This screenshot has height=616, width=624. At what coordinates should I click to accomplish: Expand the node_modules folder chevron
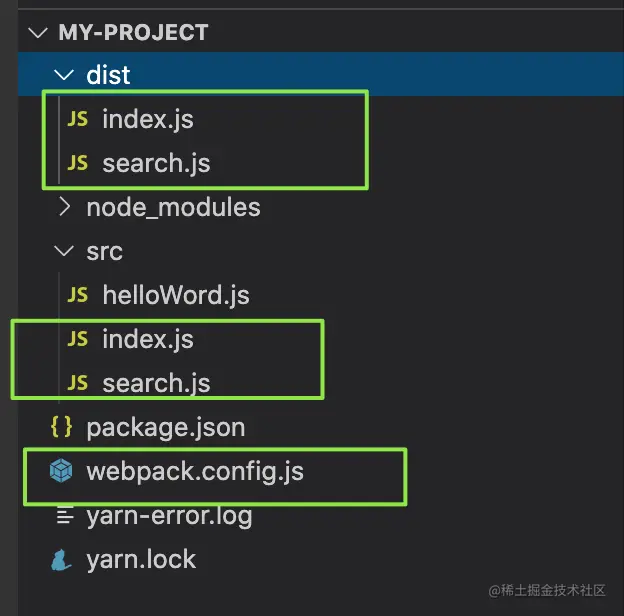click(x=64, y=207)
